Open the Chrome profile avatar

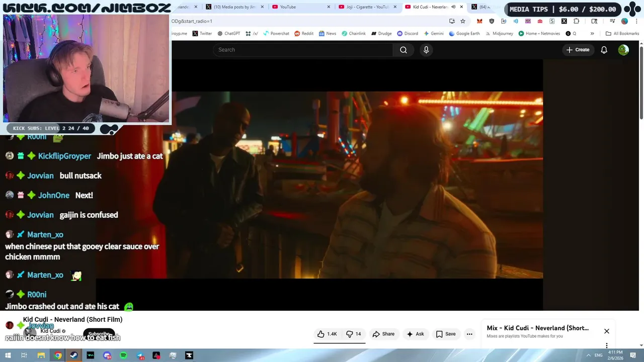[624, 21]
